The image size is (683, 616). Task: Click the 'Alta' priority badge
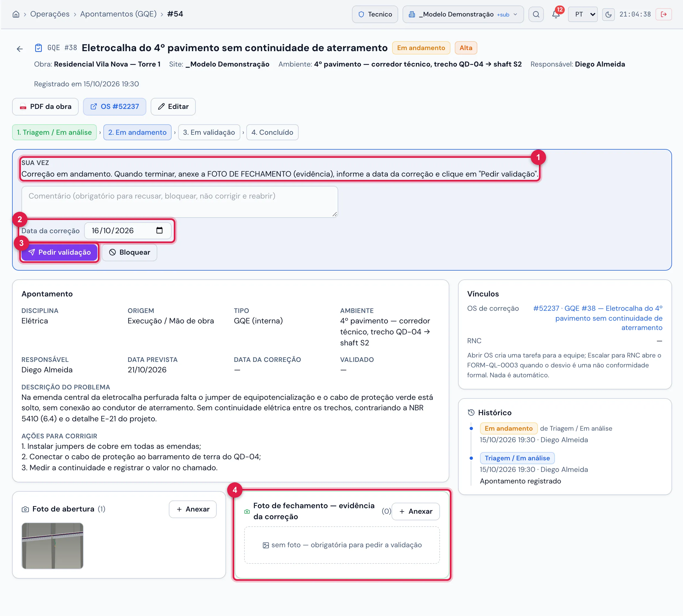(466, 48)
